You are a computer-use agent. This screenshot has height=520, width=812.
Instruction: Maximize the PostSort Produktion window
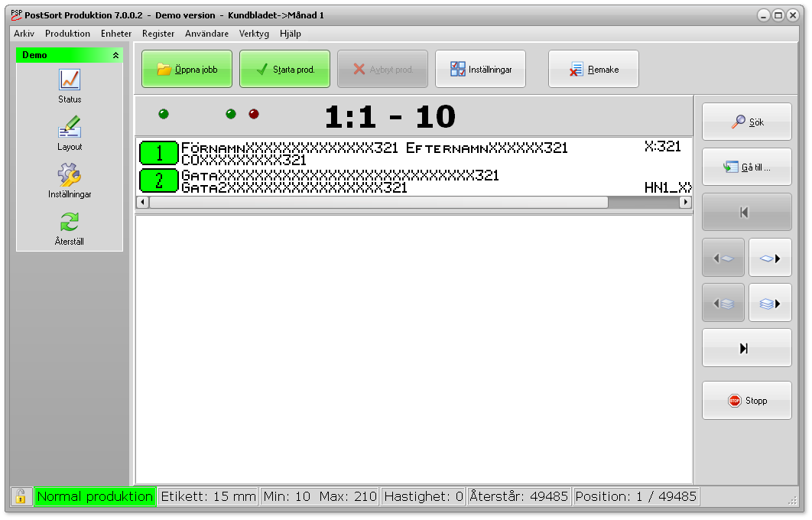(778, 15)
